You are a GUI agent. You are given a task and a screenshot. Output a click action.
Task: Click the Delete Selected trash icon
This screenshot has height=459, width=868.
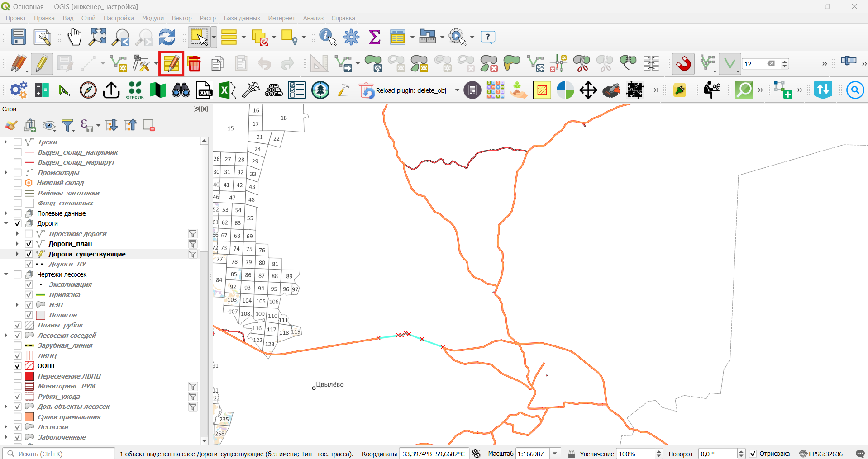coord(194,64)
